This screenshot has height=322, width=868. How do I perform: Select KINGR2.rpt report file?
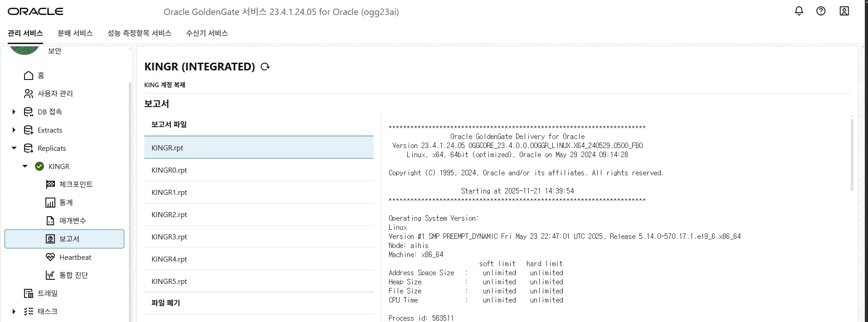point(259,214)
